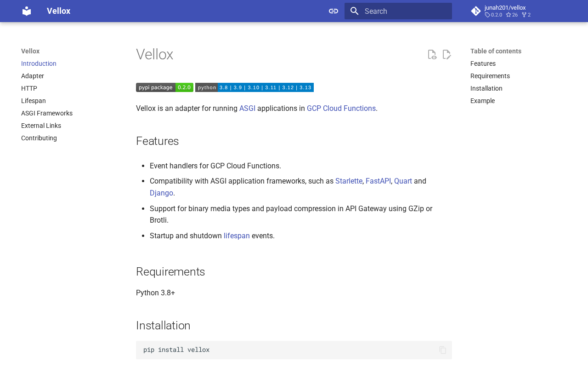View page source icon
This screenshot has height=368, width=588.
[x=432, y=55]
